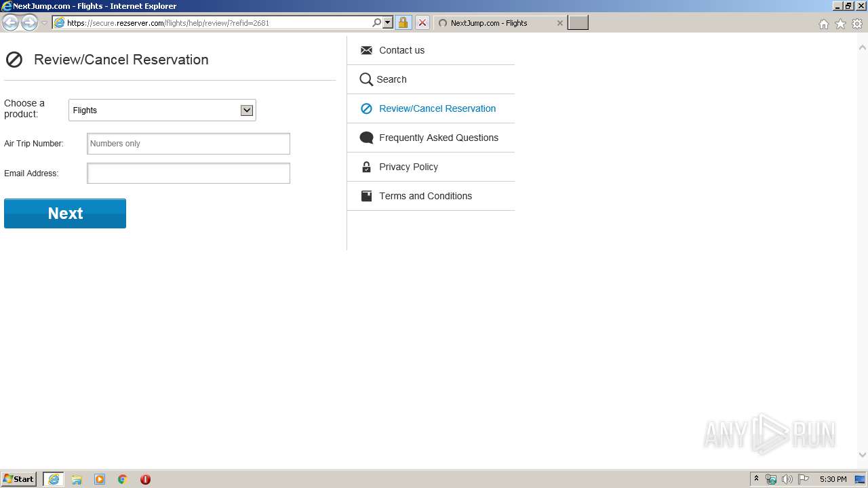Click the red Opera-style taskbar icon

(145, 479)
